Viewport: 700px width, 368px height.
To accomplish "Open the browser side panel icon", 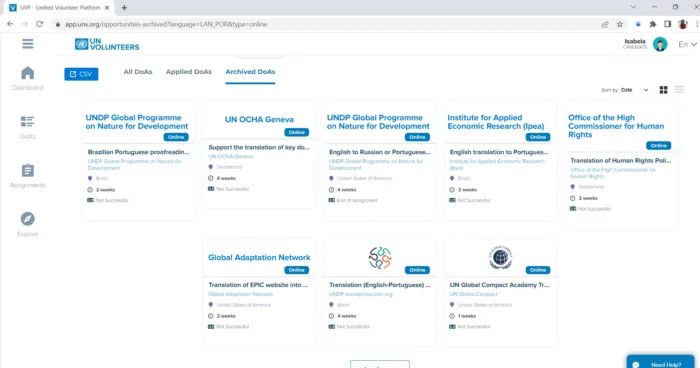I will click(667, 24).
